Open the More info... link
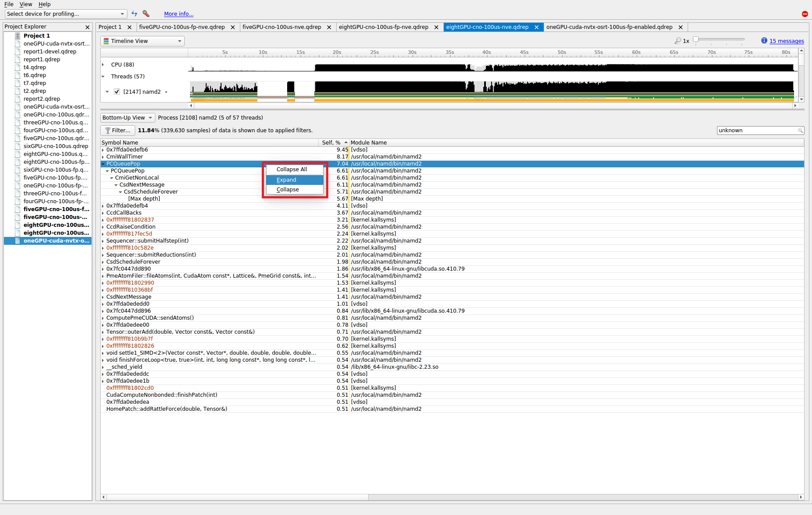 click(x=179, y=14)
